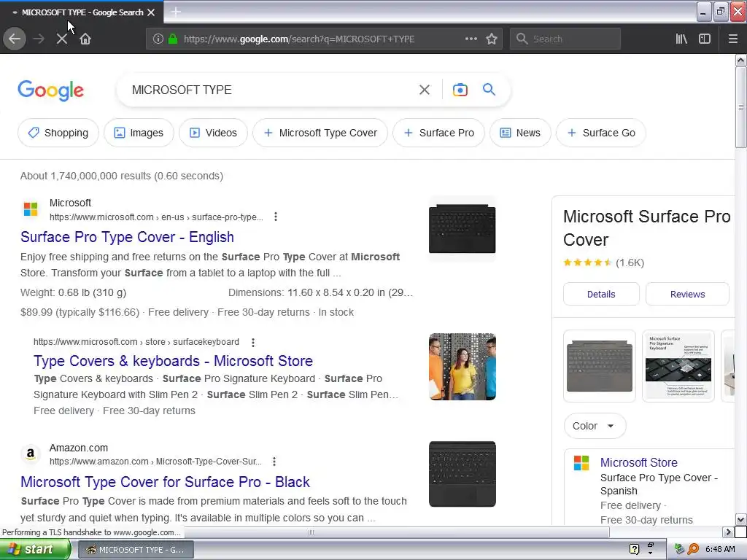Open the orange search tray icon

694,549
